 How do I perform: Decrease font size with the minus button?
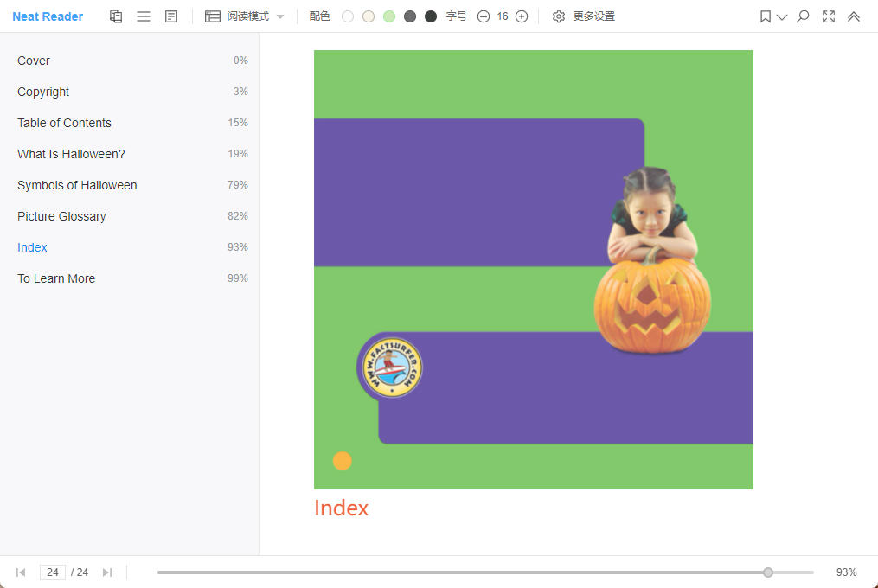484,16
